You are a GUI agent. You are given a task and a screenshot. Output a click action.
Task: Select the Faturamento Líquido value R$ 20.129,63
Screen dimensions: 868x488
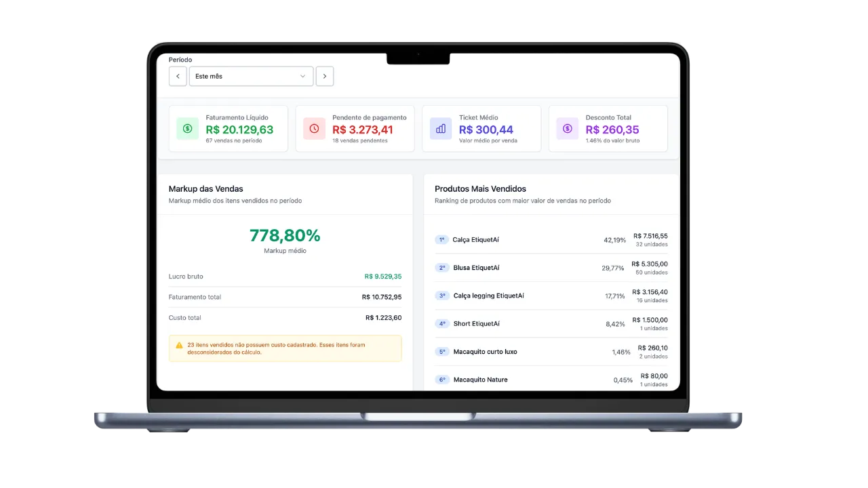click(239, 129)
